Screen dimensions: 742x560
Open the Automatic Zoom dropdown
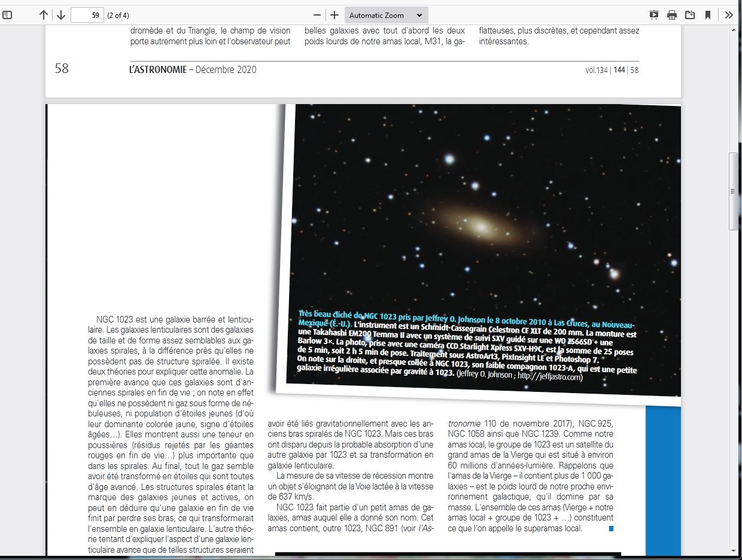click(x=386, y=15)
